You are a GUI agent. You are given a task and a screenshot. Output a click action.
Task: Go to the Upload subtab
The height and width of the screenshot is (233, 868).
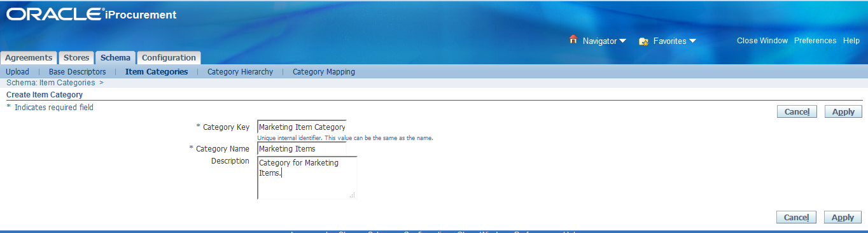[17, 72]
